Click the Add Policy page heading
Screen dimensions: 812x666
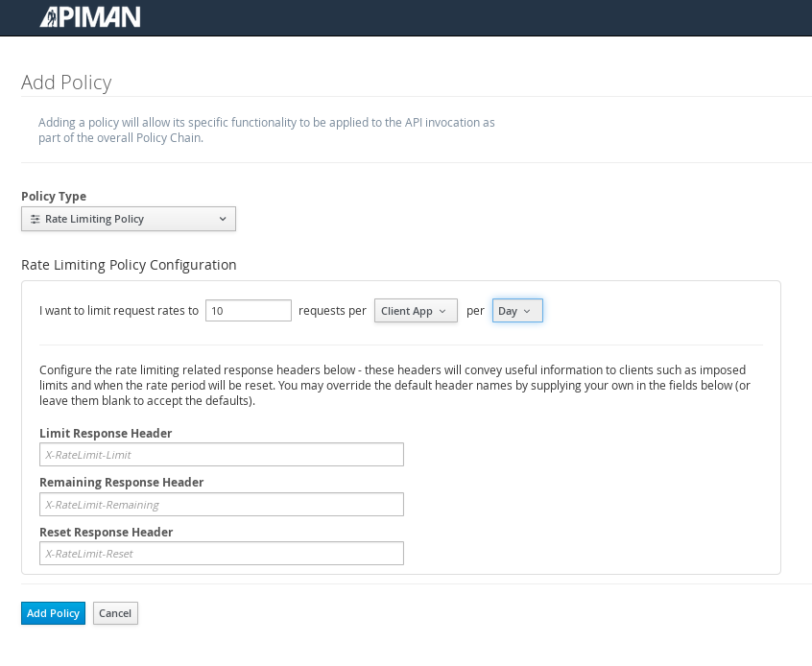pyautogui.click(x=66, y=83)
